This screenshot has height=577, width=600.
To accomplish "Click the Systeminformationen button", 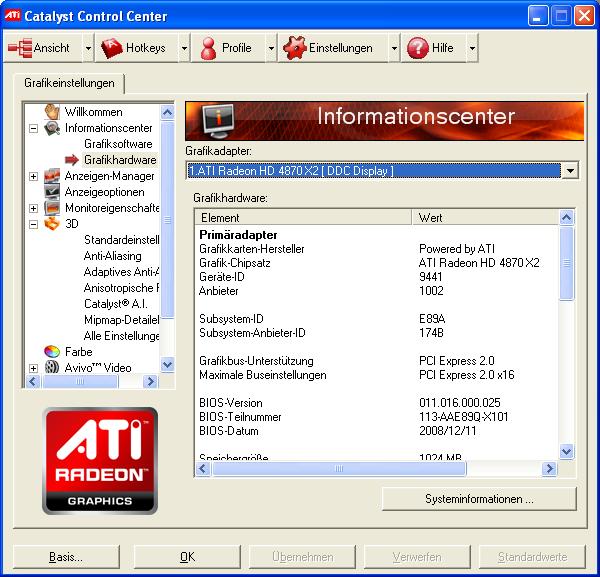I will 479,499.
